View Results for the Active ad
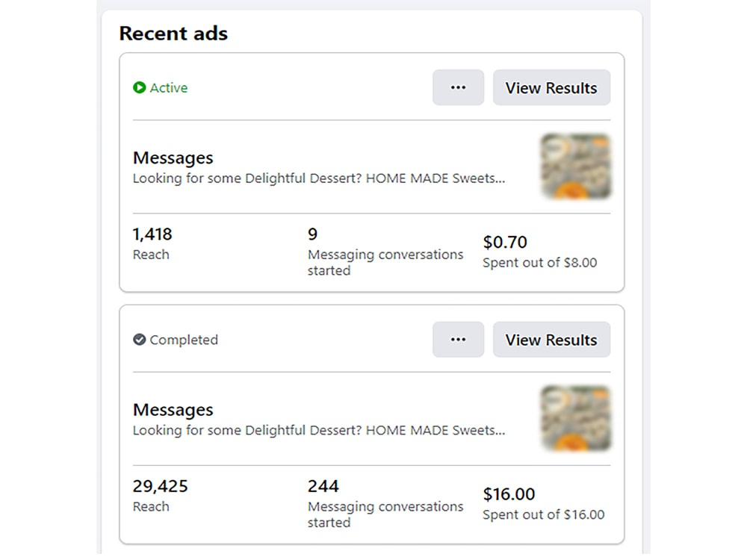The image size is (747, 560). click(x=552, y=87)
